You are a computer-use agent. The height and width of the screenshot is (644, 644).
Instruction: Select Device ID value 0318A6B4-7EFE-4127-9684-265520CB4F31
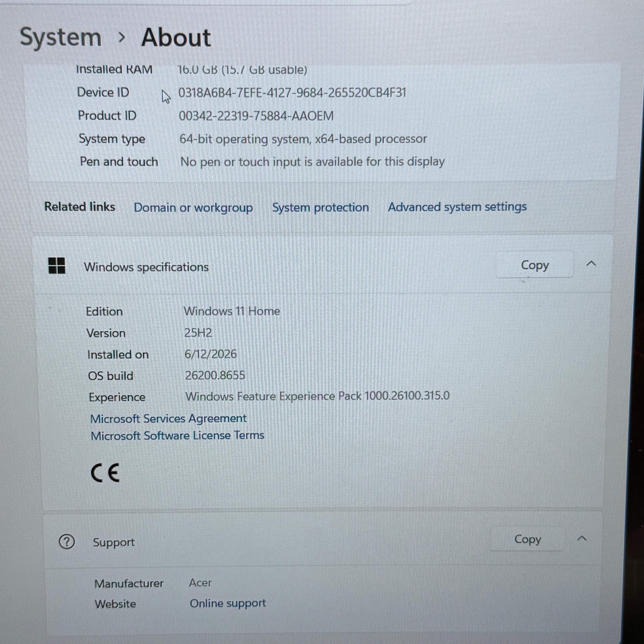(x=292, y=93)
